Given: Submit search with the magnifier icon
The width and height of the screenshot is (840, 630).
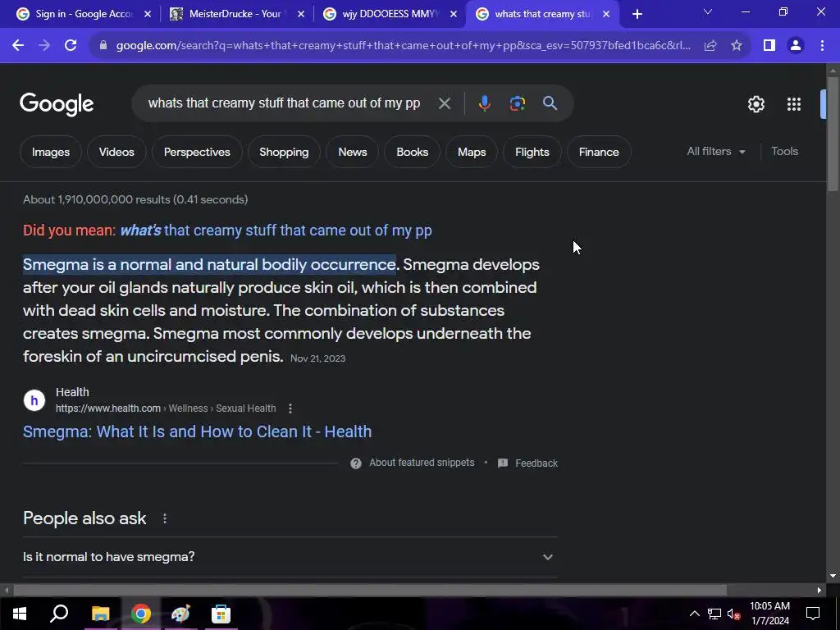Looking at the screenshot, I should coord(550,103).
